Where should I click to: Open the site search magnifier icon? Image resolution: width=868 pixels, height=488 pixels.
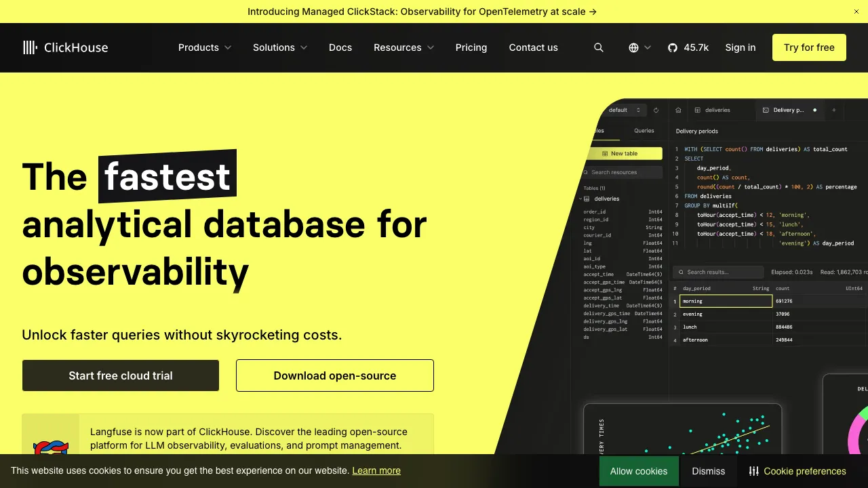click(599, 47)
